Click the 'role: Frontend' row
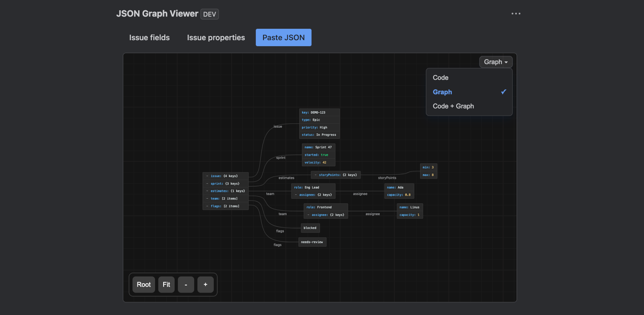Image resolution: width=644 pixels, height=315 pixels. (326, 207)
